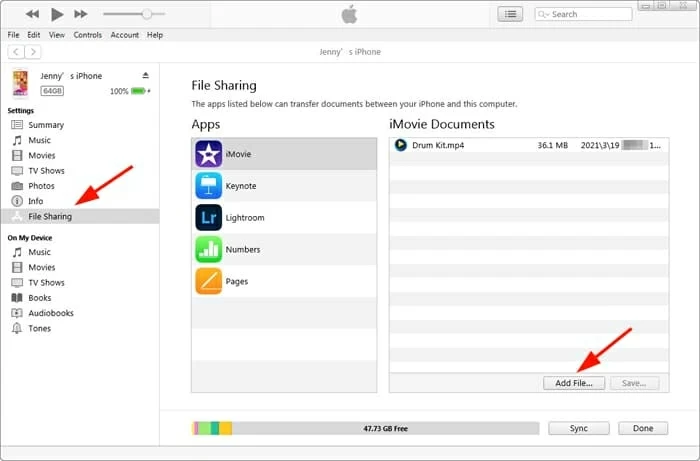Click the Sync button
Viewport: 700px width, 461px height.
click(x=579, y=428)
